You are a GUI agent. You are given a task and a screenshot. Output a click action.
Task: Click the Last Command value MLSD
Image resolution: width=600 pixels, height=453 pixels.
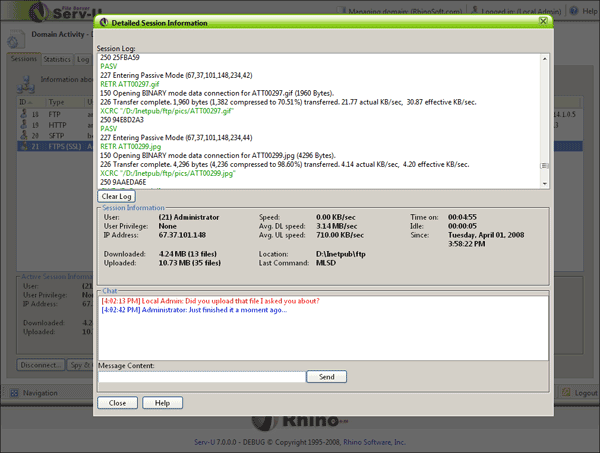pos(326,263)
